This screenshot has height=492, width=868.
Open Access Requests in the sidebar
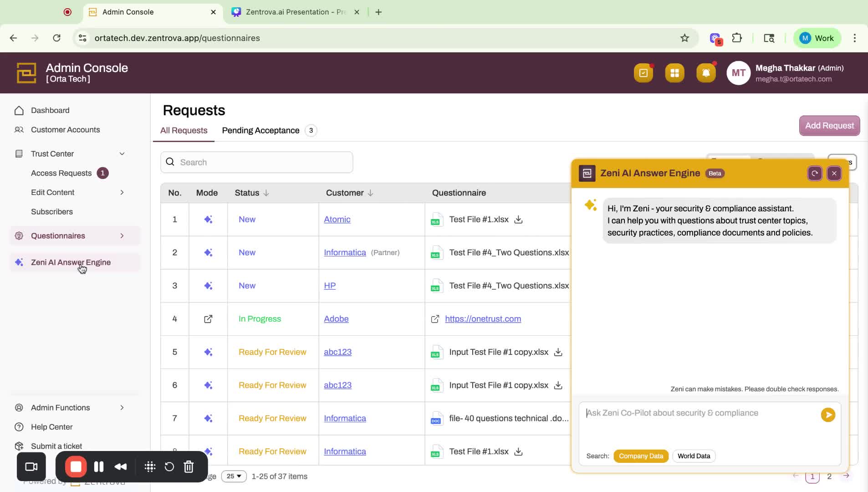tap(61, 173)
